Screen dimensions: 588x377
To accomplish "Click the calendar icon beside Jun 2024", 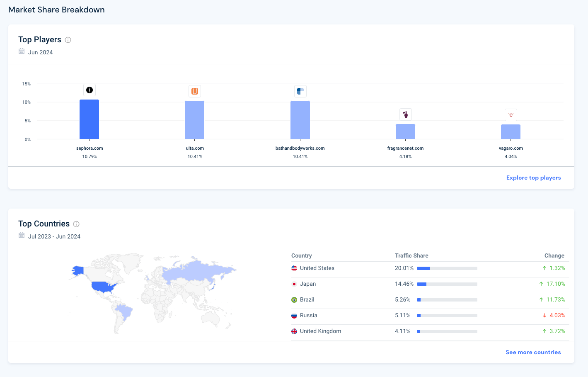I will click(x=22, y=51).
